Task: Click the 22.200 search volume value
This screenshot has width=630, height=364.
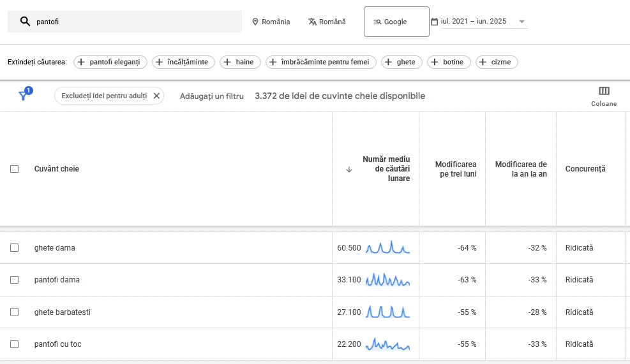Action: (349, 344)
